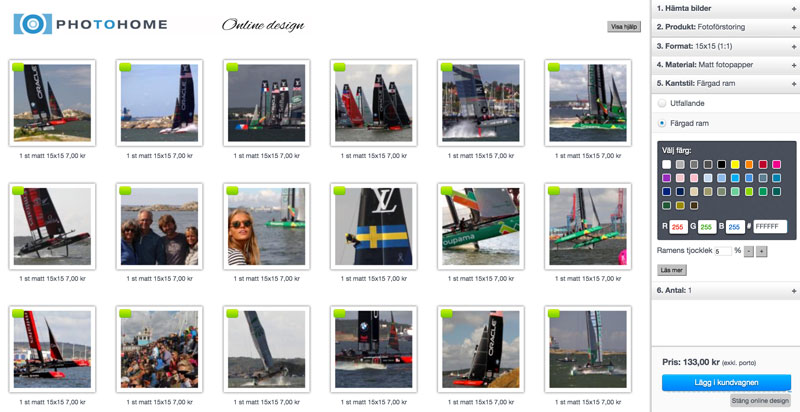Open the Läs mer link button
The width and height of the screenshot is (800, 412).
click(x=671, y=270)
